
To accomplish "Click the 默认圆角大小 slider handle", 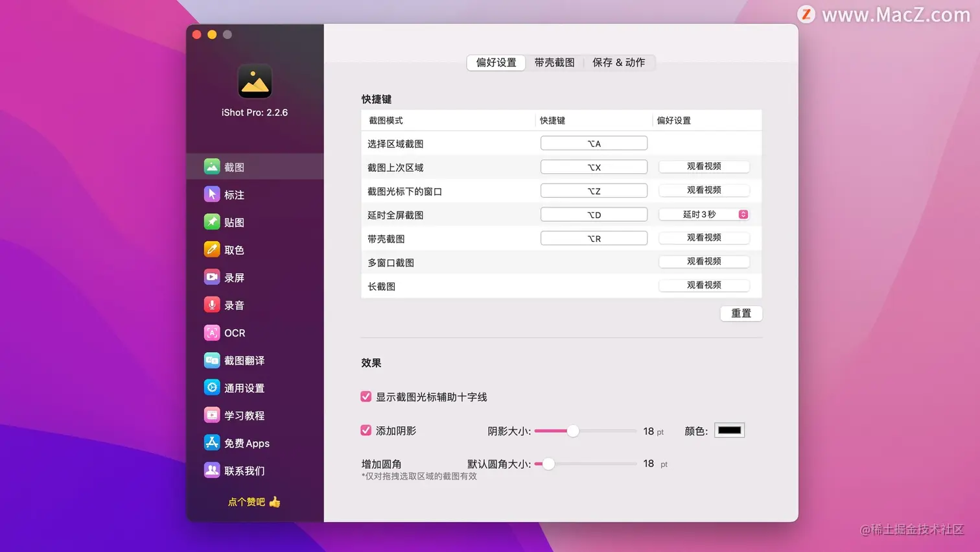I will point(548,464).
